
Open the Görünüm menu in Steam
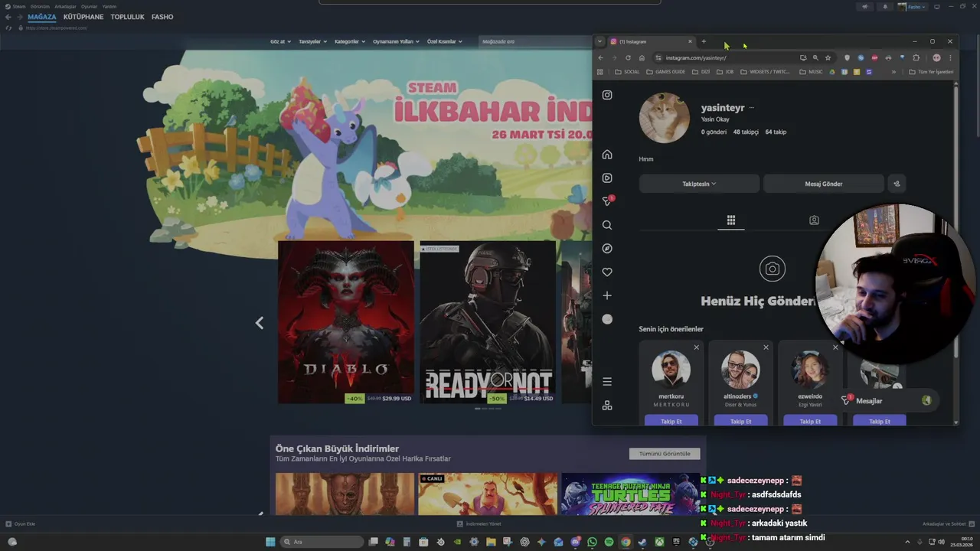[40, 6]
